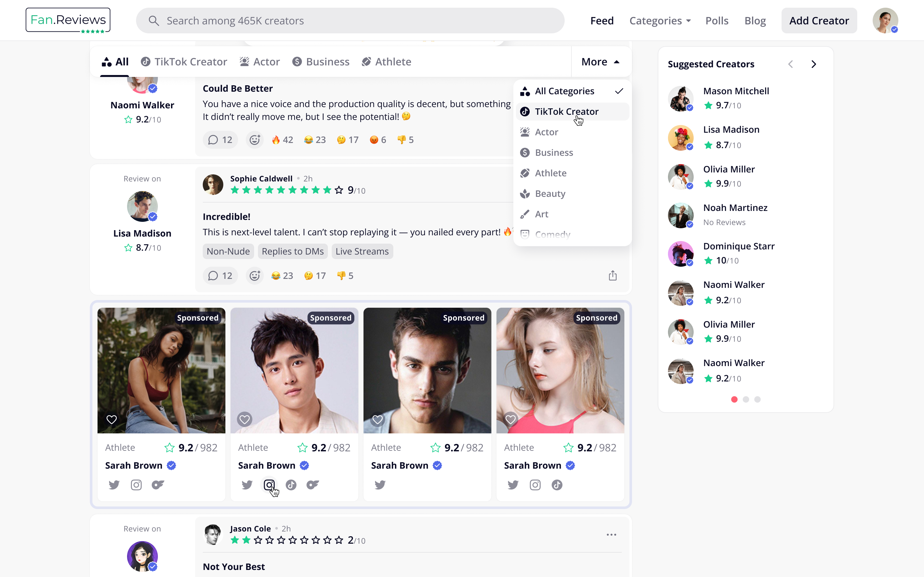Image resolution: width=924 pixels, height=577 pixels.
Task: Click the OnlyFans icon on second sponsored card
Action: click(x=313, y=485)
